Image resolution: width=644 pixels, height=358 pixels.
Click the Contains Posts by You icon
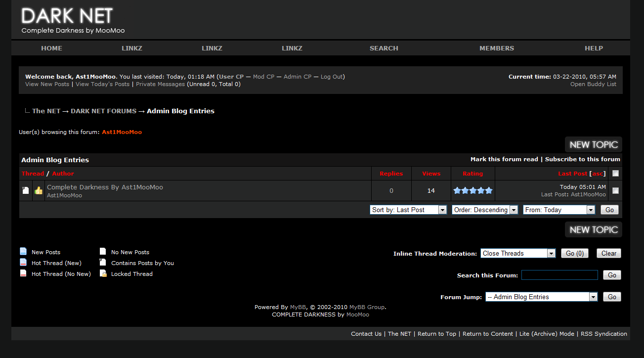click(103, 263)
